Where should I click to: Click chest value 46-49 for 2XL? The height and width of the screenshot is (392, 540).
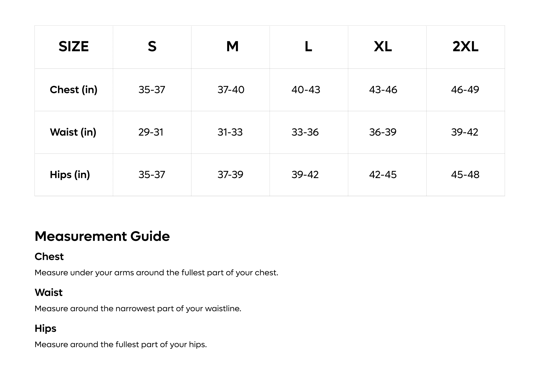click(x=465, y=90)
